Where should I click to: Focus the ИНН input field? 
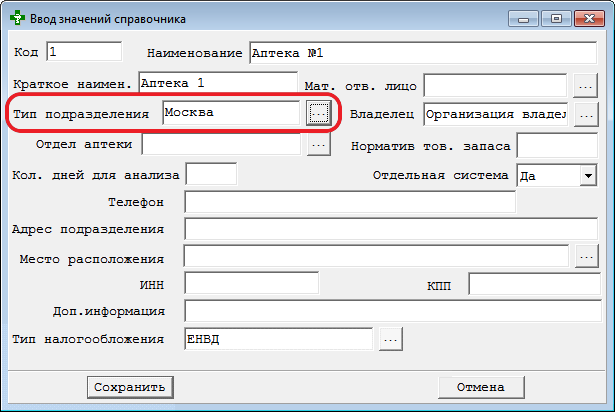[251, 283]
